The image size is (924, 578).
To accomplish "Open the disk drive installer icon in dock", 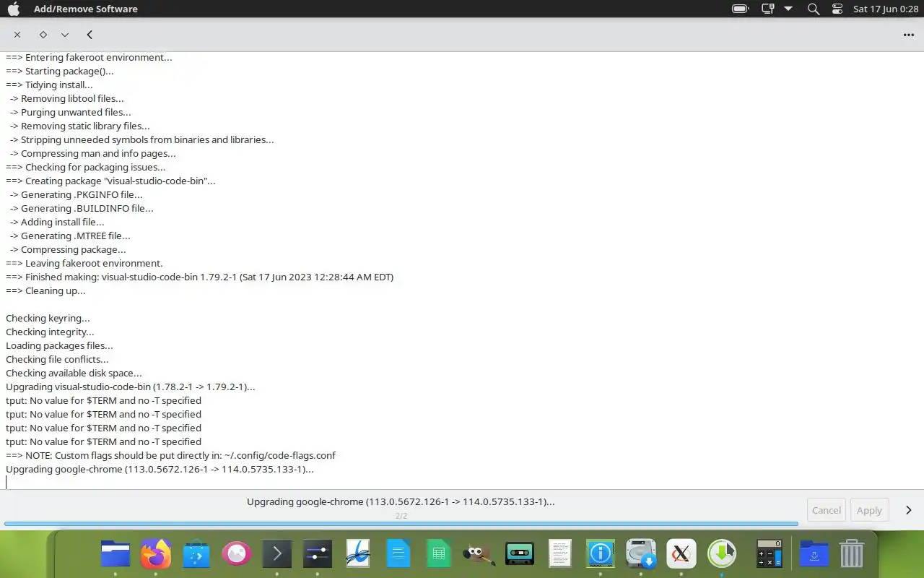I will pos(641,554).
